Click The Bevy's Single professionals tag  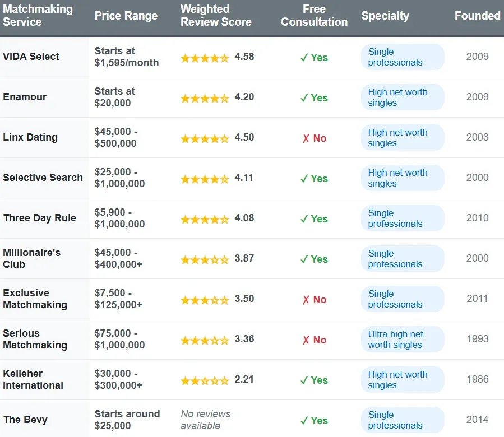pyautogui.click(x=402, y=420)
